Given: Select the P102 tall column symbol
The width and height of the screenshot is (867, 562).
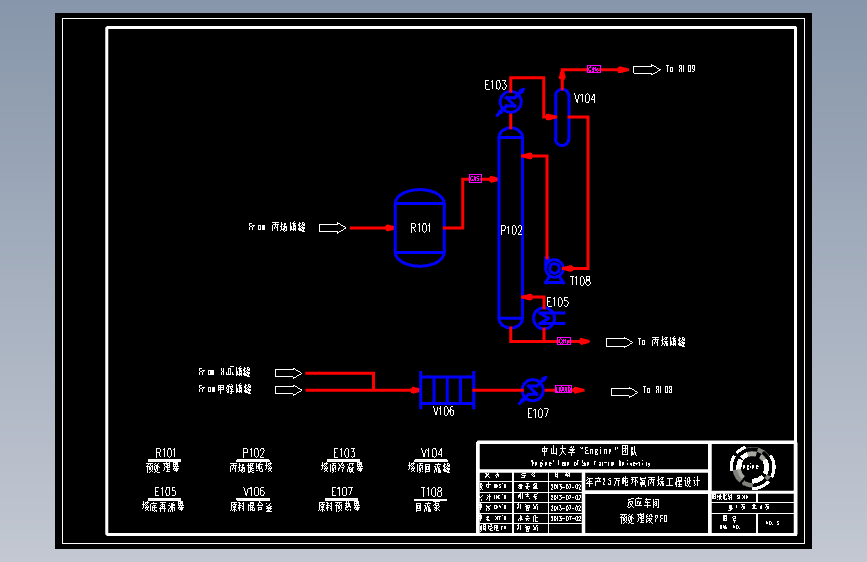Looking at the screenshot, I should click(510, 228).
